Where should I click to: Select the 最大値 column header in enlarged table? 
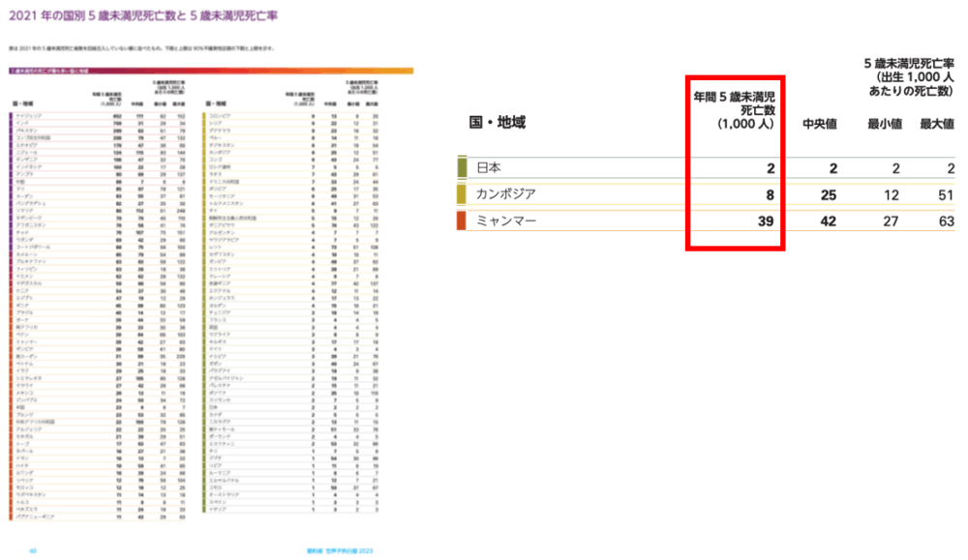pos(936,124)
